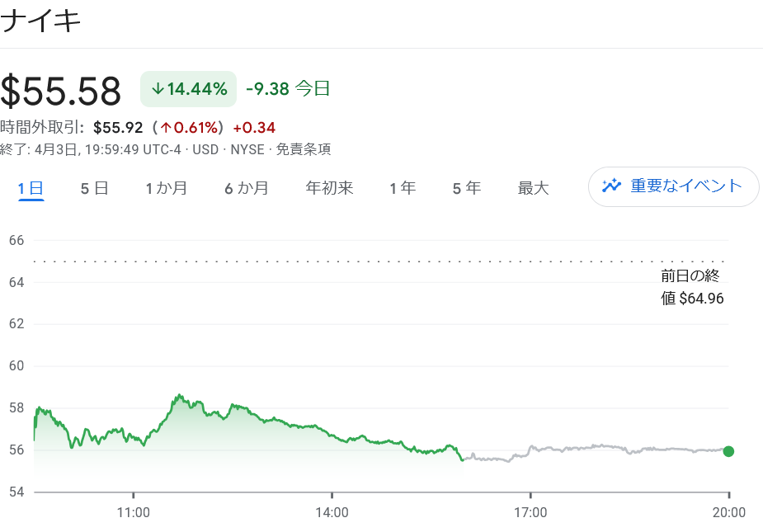Show the 1か月 chart range
The image size is (763, 532).
click(x=166, y=188)
